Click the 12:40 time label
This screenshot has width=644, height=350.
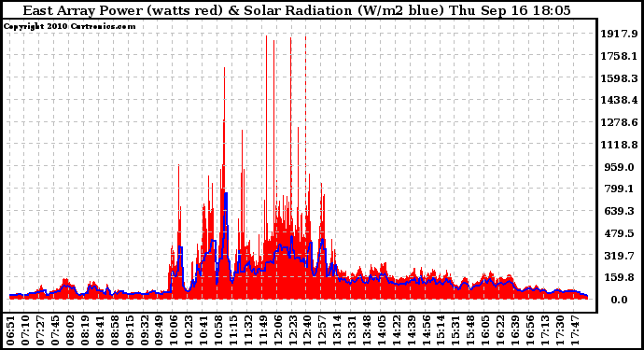[308, 329]
